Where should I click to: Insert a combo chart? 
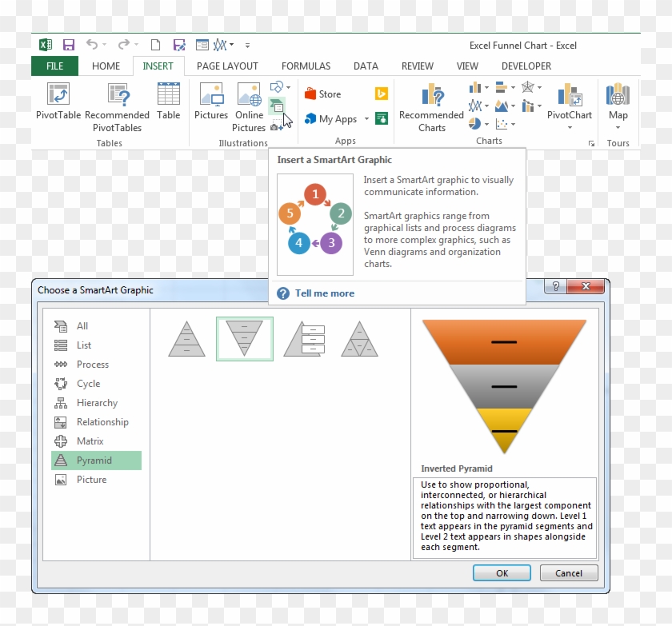(x=527, y=106)
